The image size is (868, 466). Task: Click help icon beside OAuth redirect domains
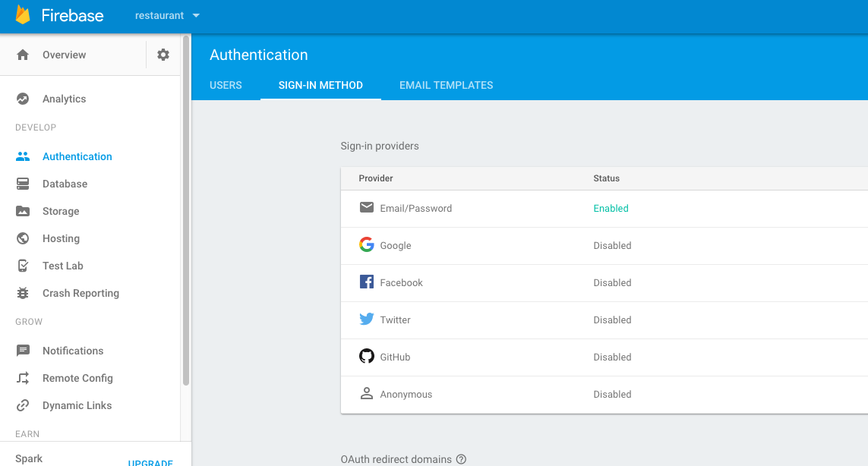(461, 459)
